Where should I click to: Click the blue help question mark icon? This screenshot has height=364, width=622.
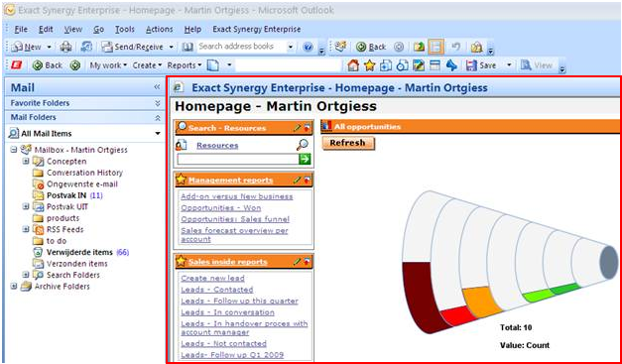coord(308,47)
